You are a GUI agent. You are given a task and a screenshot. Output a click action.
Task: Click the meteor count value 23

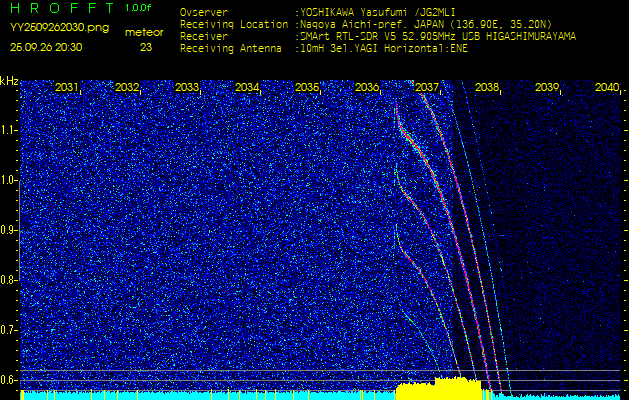tap(146, 47)
